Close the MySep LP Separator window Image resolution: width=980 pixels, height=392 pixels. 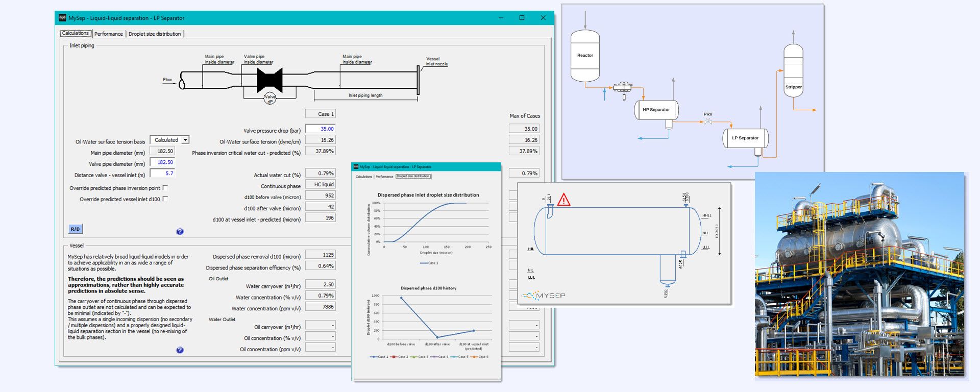point(543,18)
